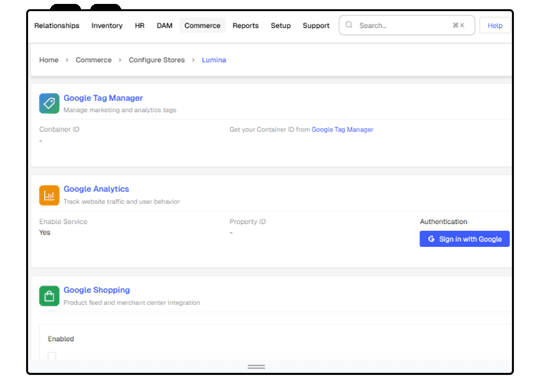
Task: Click the Help button
Action: click(x=495, y=25)
